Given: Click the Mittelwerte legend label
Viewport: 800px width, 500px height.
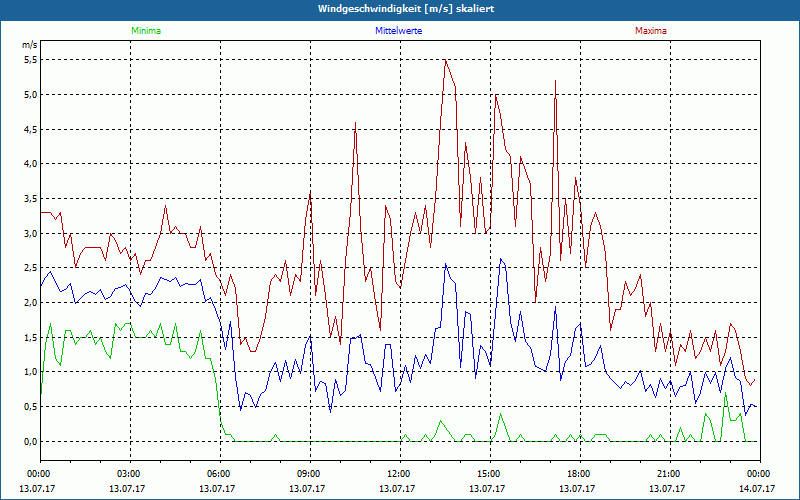Looking at the screenshot, I should [x=398, y=31].
